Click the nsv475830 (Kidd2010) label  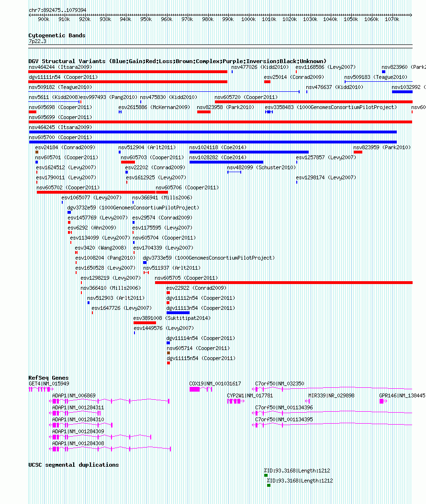pyautogui.click(x=168, y=98)
